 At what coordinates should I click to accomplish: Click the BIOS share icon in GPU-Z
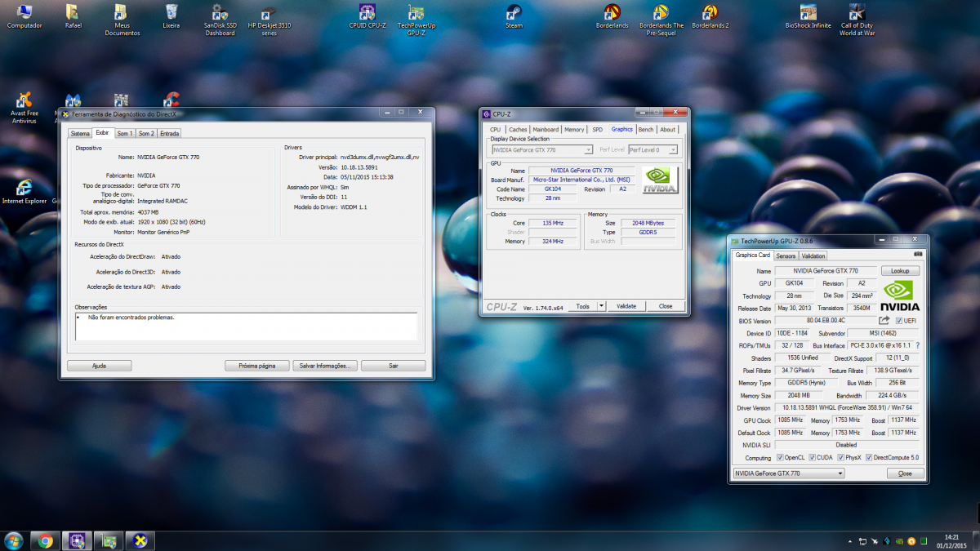[884, 321]
